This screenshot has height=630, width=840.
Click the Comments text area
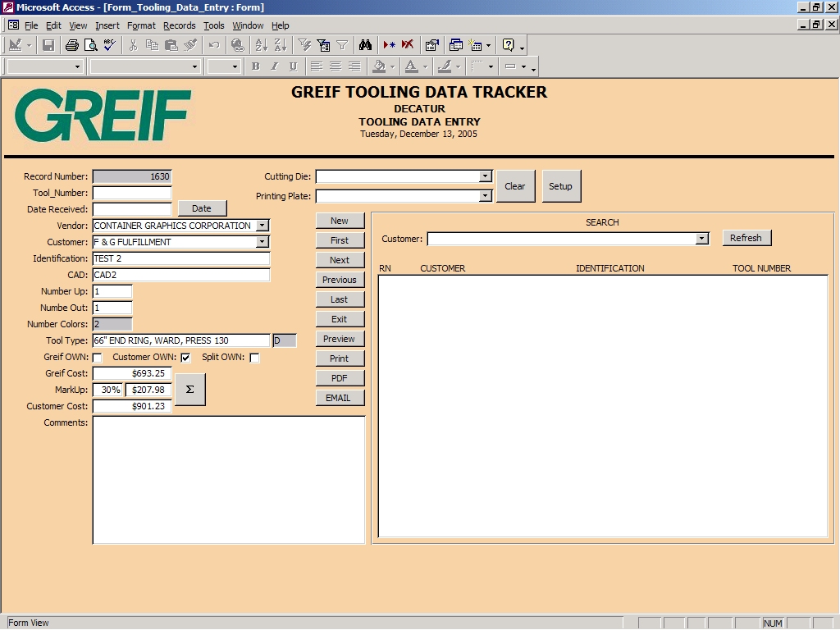tap(229, 480)
